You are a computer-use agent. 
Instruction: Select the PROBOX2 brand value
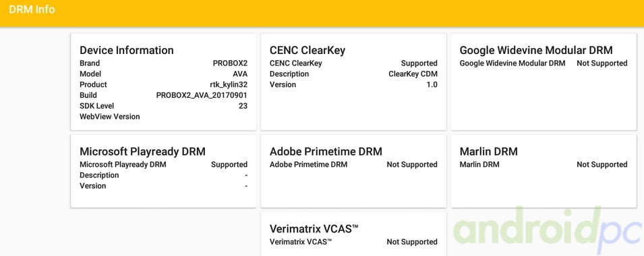(230, 63)
